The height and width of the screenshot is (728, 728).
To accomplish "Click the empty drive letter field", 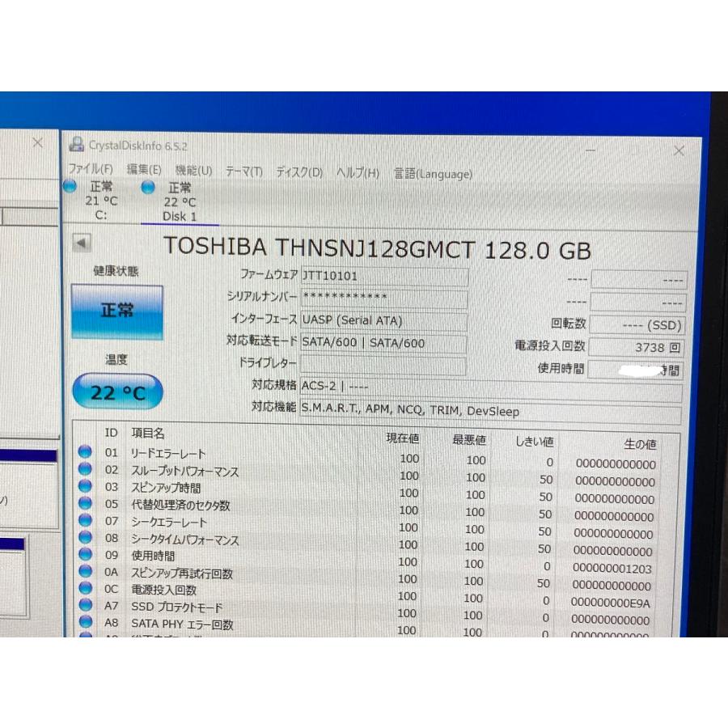I will 383,365.
